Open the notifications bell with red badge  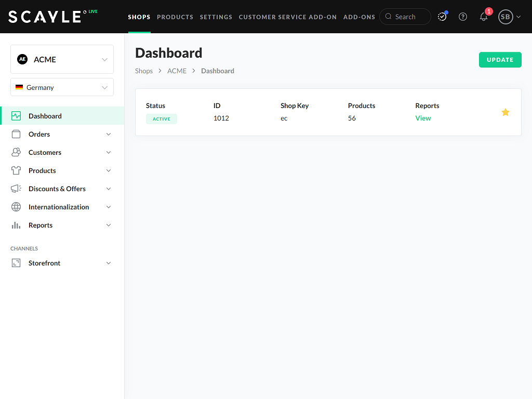click(x=483, y=17)
